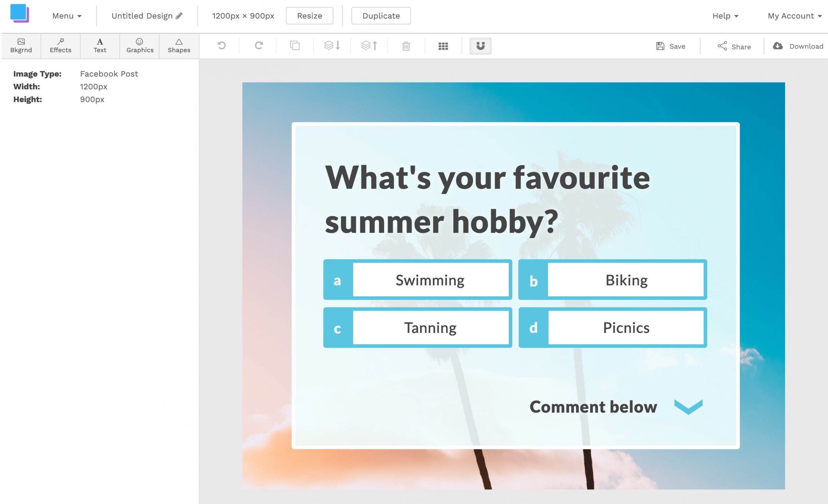Bring layer forward icon

[369, 45]
